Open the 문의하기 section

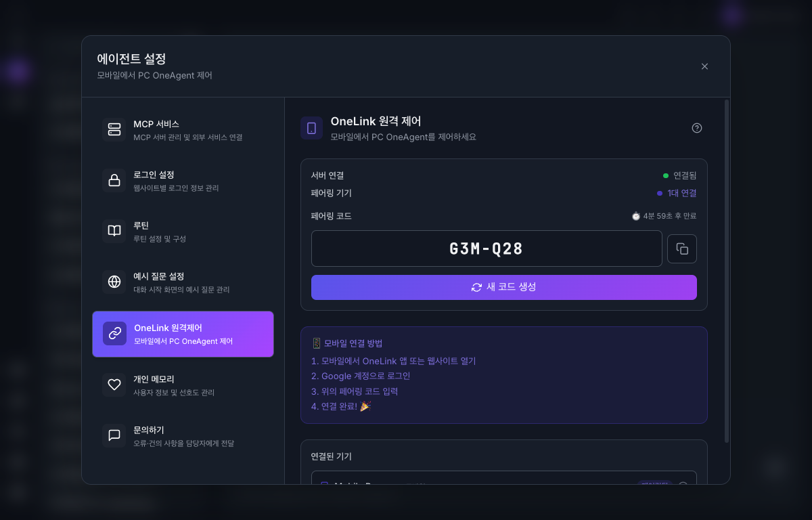183,436
